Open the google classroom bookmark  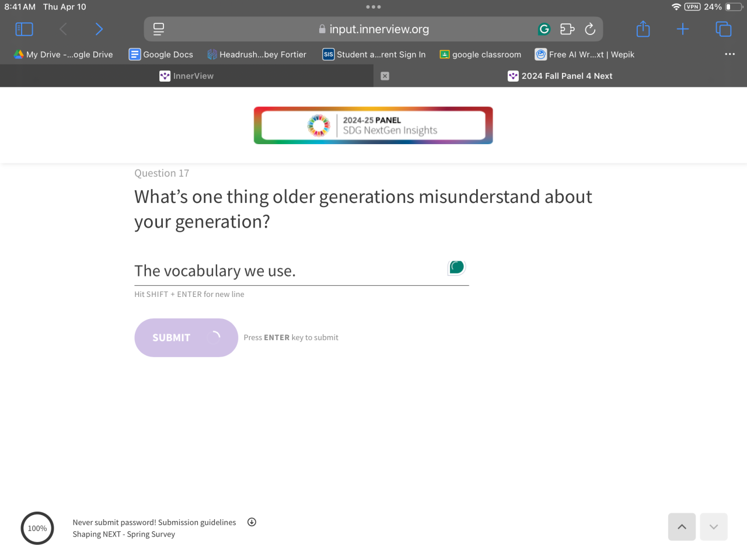coord(480,54)
